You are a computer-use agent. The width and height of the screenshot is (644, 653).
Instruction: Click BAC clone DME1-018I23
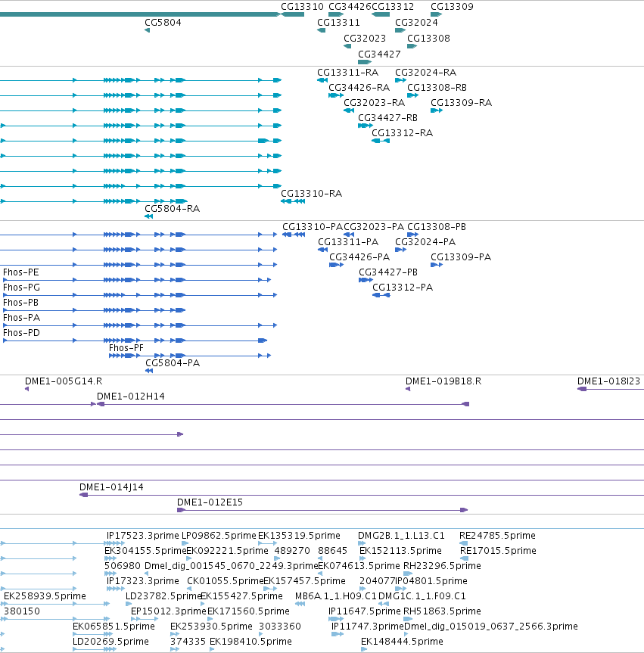(608, 381)
